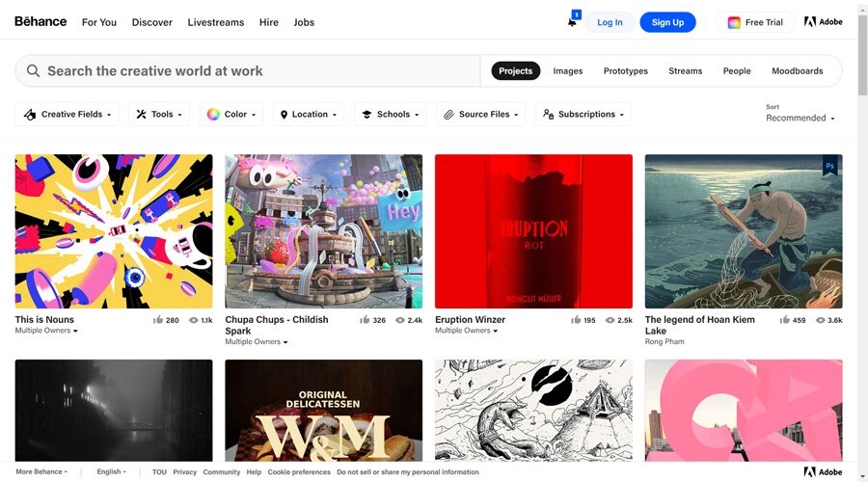This screenshot has height=482, width=868.
Task: Click the Photoshop badge on Hoan Kiem thumbnail
Action: click(829, 166)
